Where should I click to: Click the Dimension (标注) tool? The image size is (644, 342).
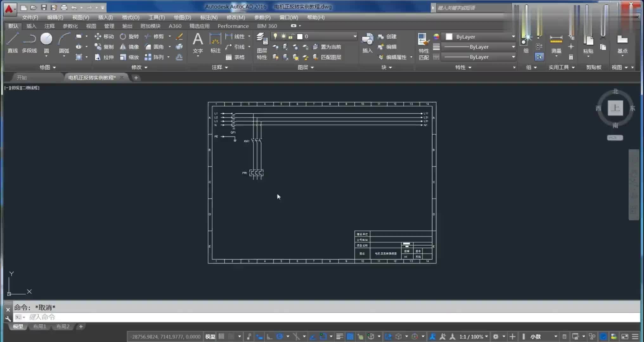point(215,43)
